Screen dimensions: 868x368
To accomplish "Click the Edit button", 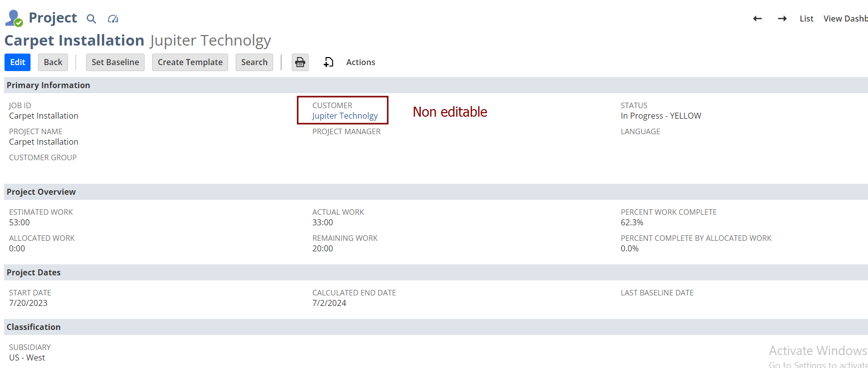I will (18, 62).
